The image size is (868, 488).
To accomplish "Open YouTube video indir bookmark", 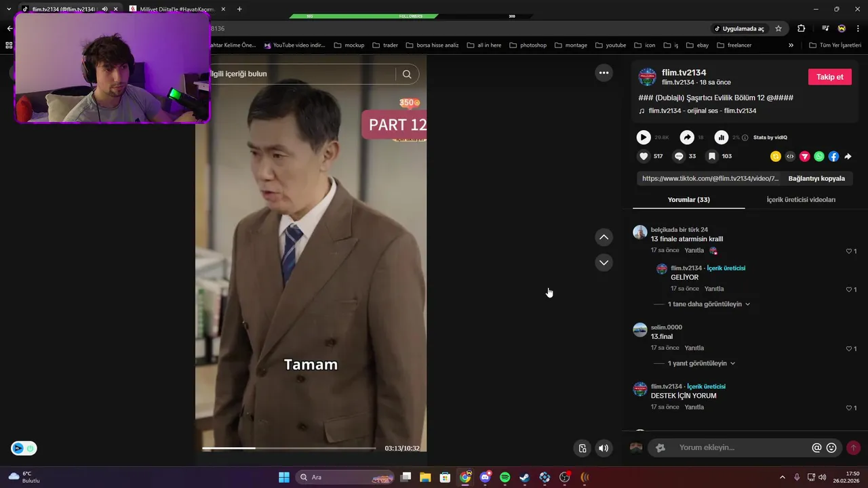I will point(294,45).
